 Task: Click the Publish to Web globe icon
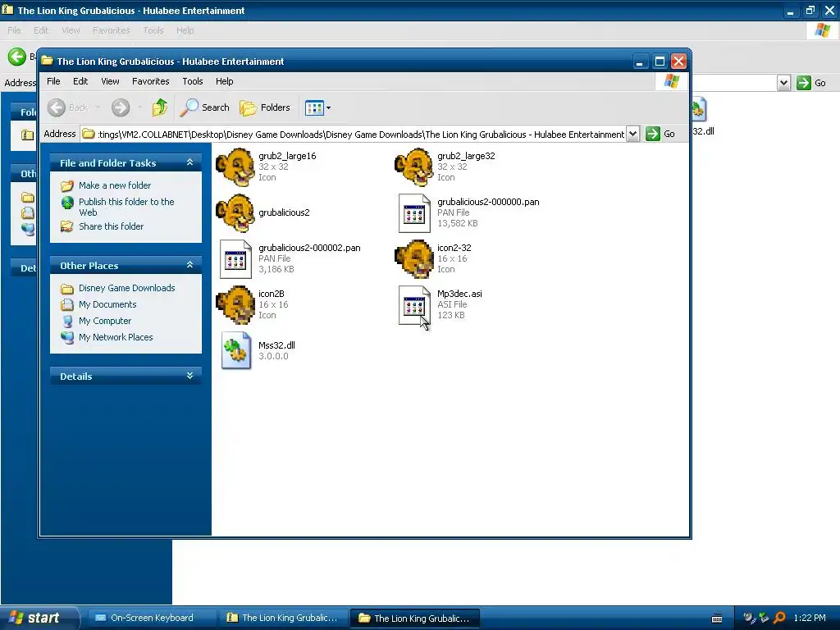point(67,203)
